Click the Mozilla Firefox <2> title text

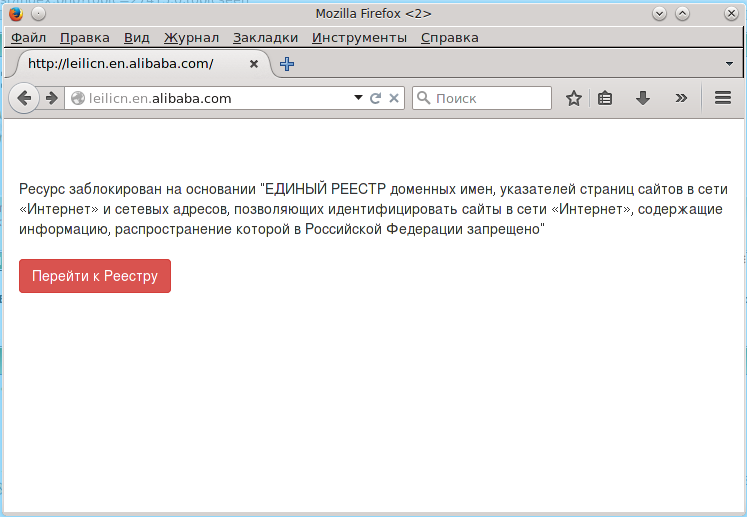coord(374,14)
